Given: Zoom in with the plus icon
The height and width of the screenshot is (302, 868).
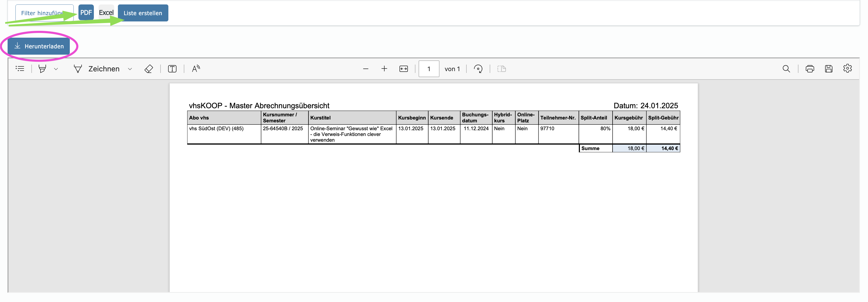Looking at the screenshot, I should click(384, 69).
